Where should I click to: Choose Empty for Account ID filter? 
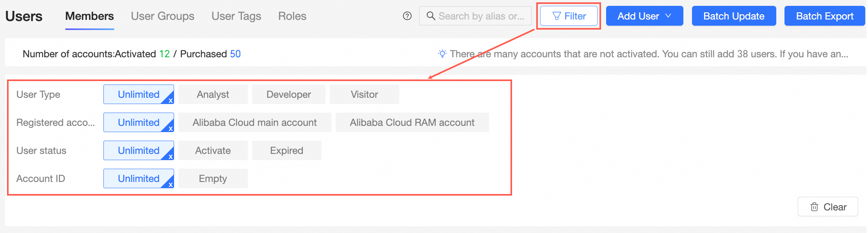pyautogui.click(x=213, y=178)
